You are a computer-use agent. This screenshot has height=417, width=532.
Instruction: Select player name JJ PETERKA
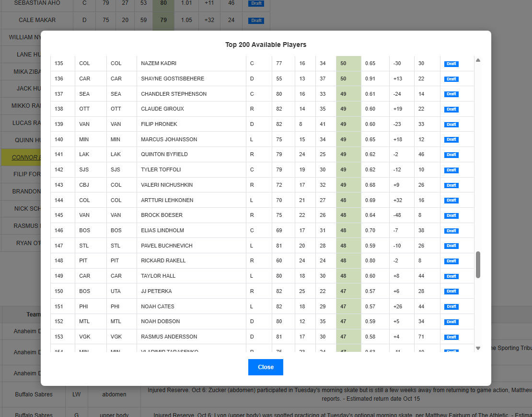point(156,291)
